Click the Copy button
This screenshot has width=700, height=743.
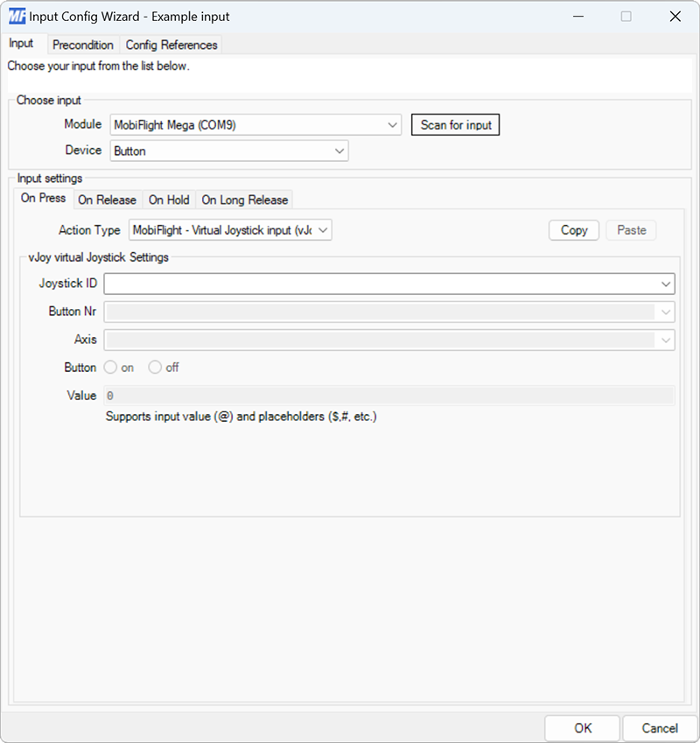573,230
